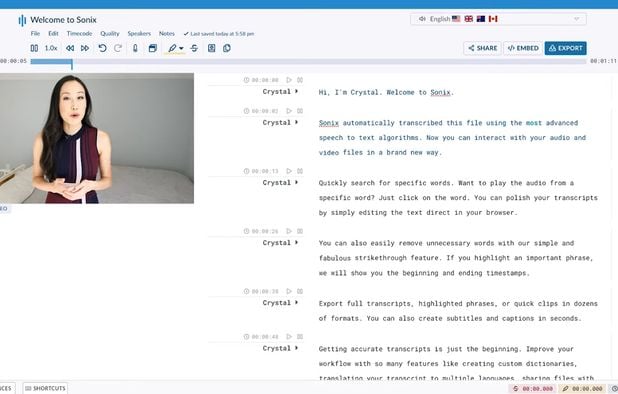Click the microphone icon in toolbar
This screenshot has width=618, height=394.
(x=135, y=48)
